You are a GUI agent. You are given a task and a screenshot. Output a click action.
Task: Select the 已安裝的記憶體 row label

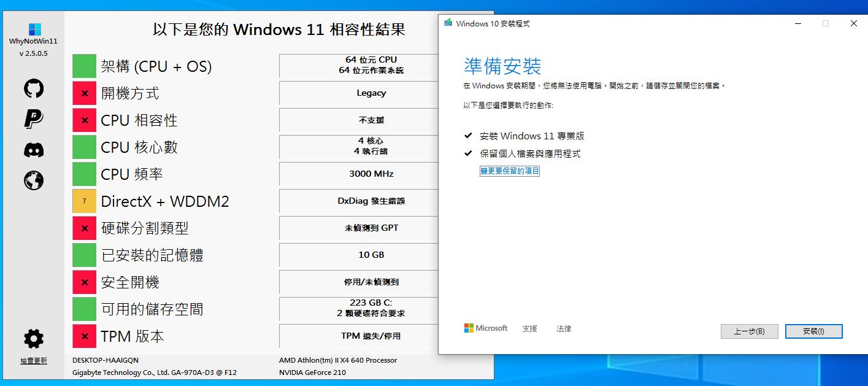click(152, 255)
